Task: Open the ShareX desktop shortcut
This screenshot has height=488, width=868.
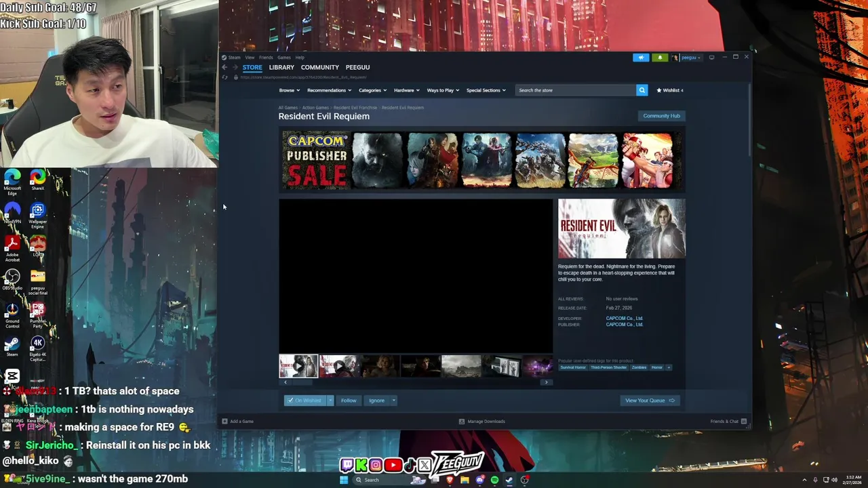Action: pyautogui.click(x=37, y=180)
